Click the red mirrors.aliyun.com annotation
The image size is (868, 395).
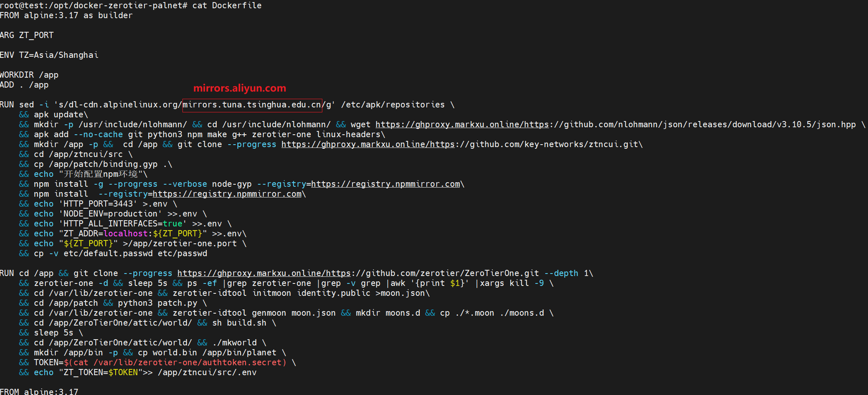[x=239, y=88]
